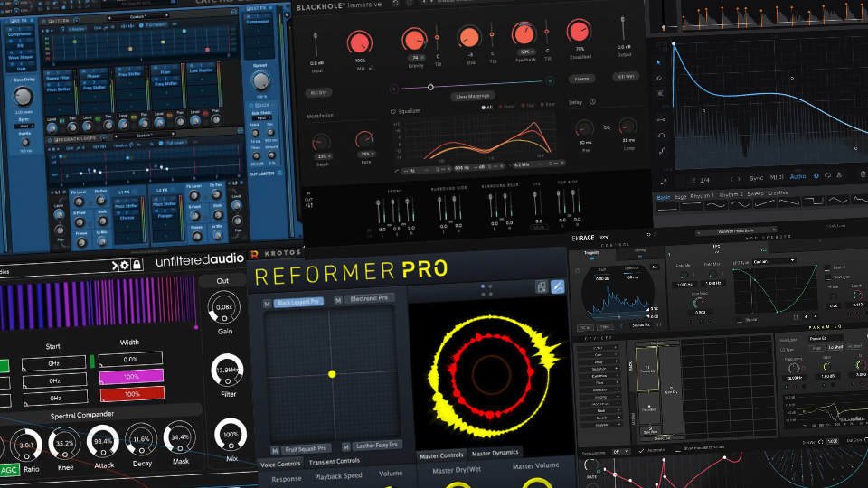Select the Front radio option in Blackhole equalizer
This screenshot has width=868, height=488.
(x=506, y=107)
